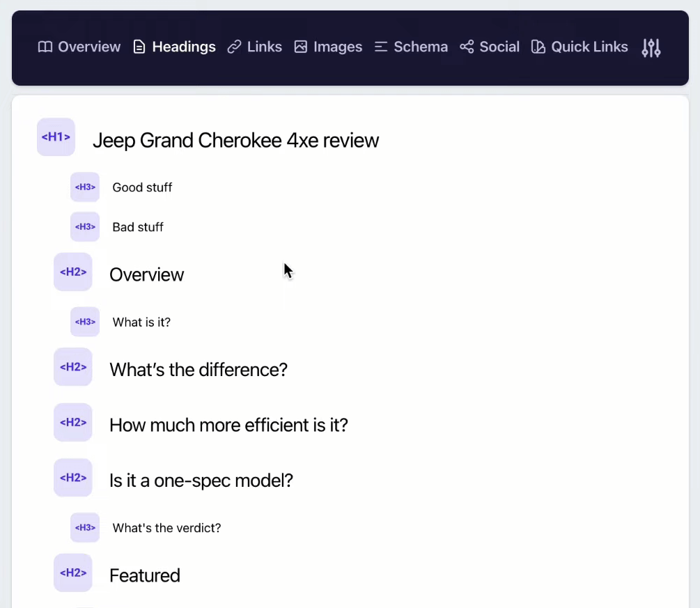Image resolution: width=700 pixels, height=608 pixels.
Task: Select the Headings tab
Action: 174,47
